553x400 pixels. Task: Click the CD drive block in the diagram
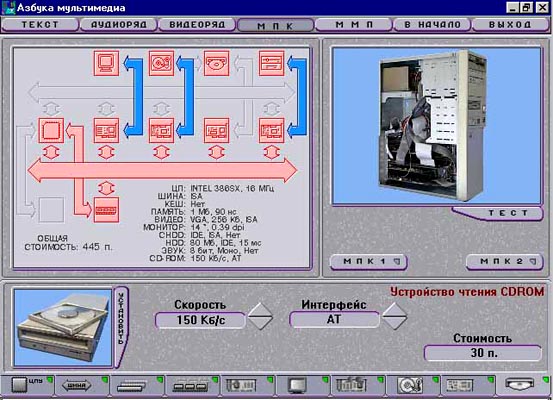[x=217, y=63]
